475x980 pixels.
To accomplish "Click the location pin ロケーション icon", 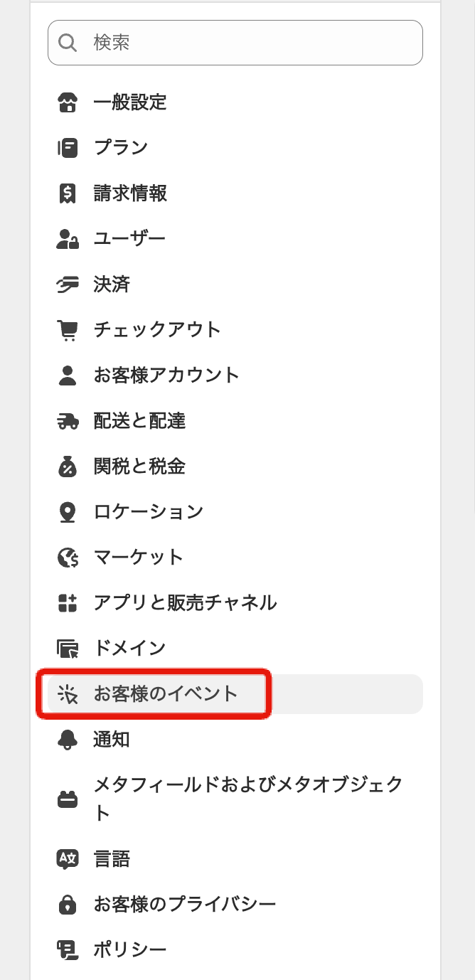I will tap(67, 512).
